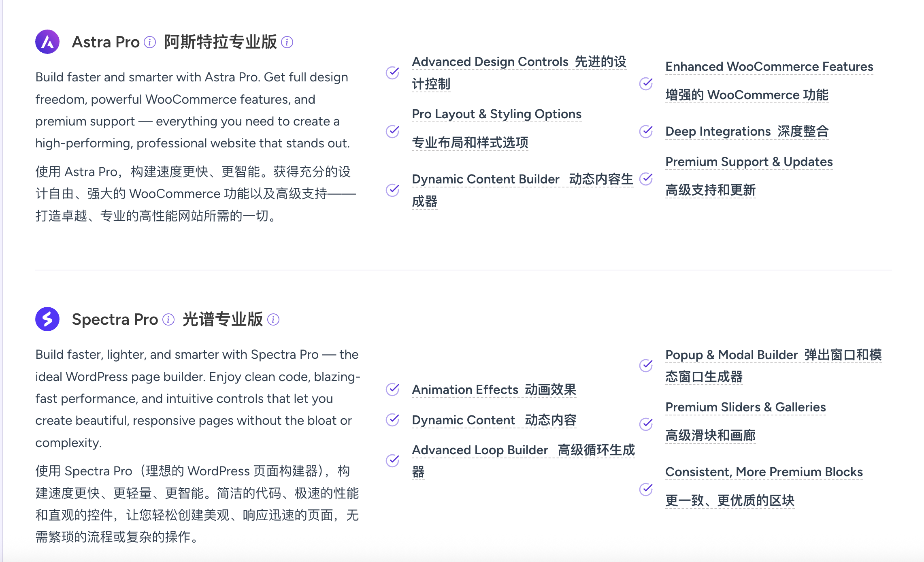Click Chinese paragraph starting 使用 Spectra Pro
The height and width of the screenshot is (562, 924).
pos(197,504)
